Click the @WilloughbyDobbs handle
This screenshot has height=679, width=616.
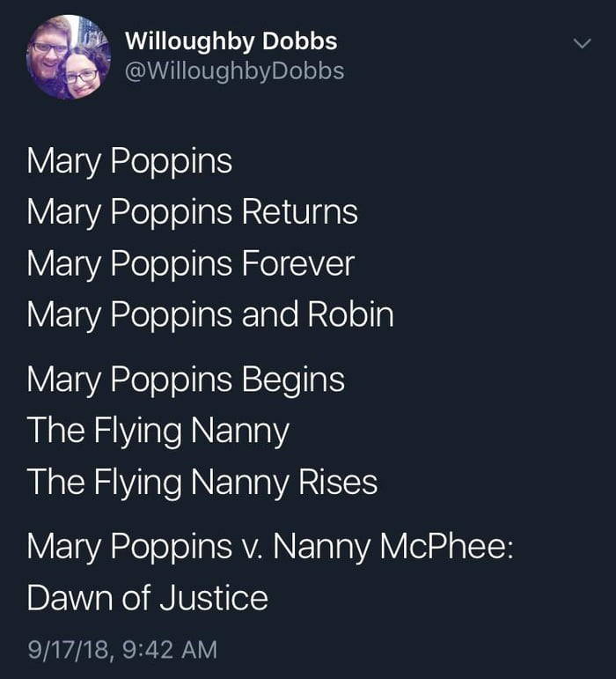pyautogui.click(x=234, y=70)
